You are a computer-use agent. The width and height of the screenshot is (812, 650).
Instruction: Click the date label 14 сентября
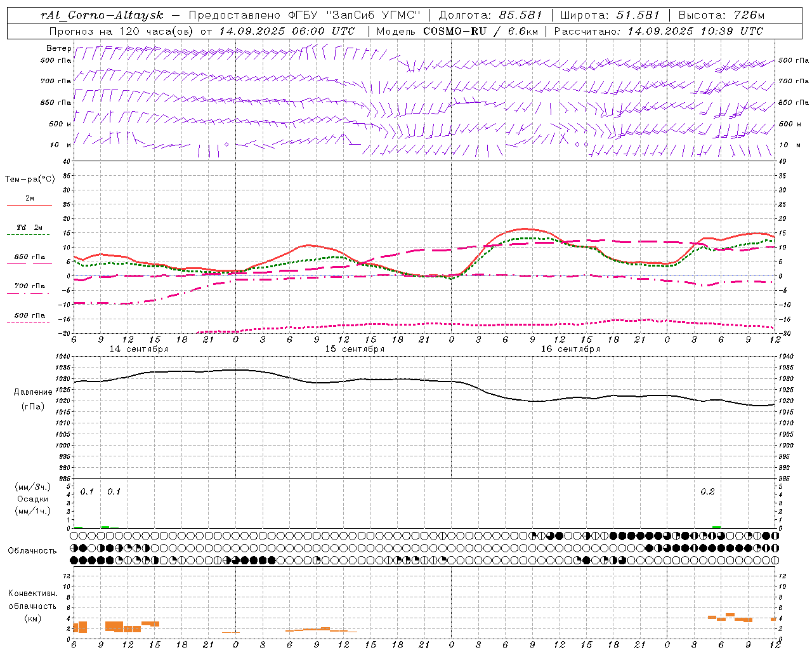tap(139, 349)
